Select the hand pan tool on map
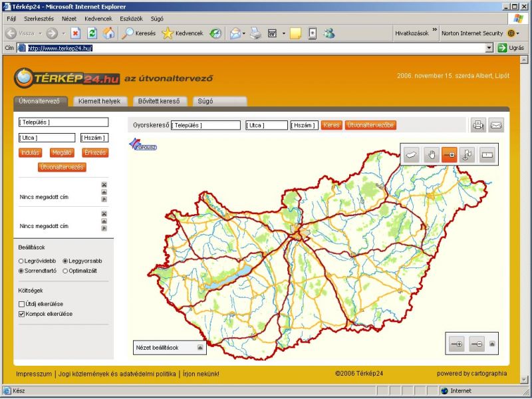Image resolution: width=532 pixels, height=399 pixels. point(431,155)
